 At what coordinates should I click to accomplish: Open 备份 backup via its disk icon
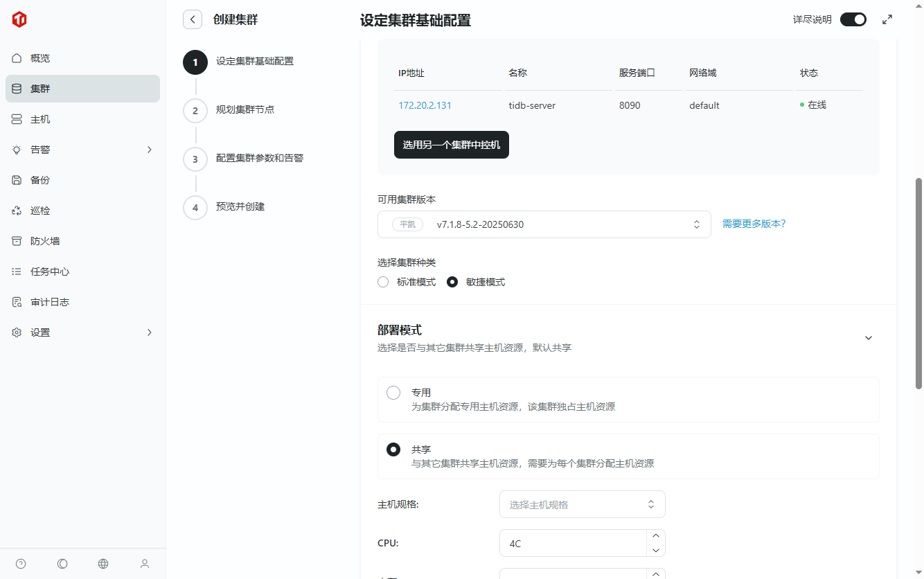coord(17,180)
